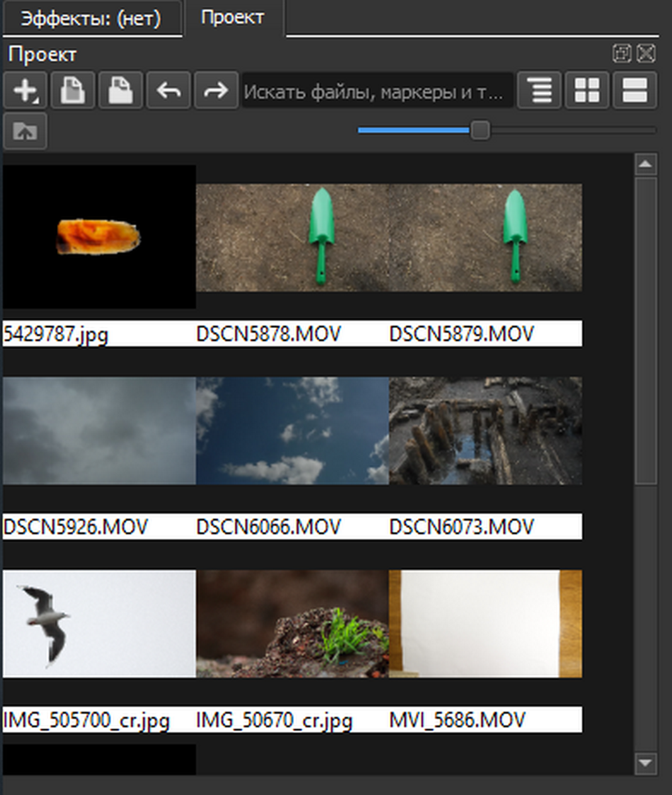672x795 pixels.
Task: Select the DSCN5926.MOV gray clouds thumbnail
Action: click(99, 431)
